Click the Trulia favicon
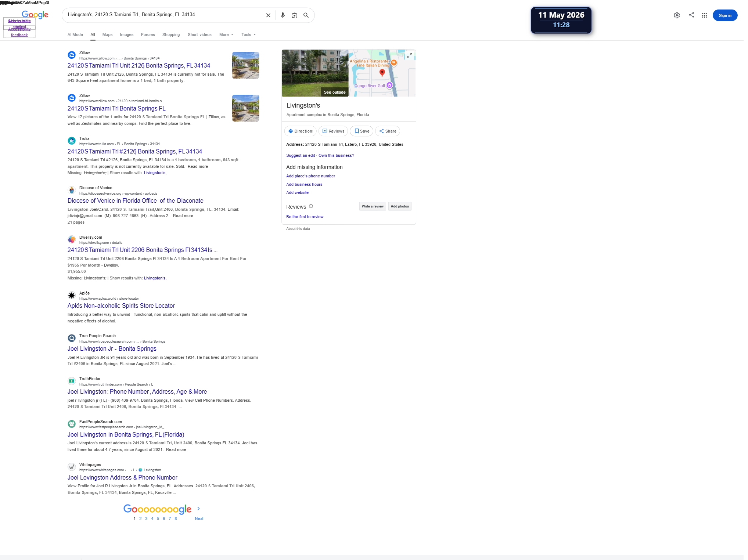This screenshot has width=748, height=560. [72, 141]
